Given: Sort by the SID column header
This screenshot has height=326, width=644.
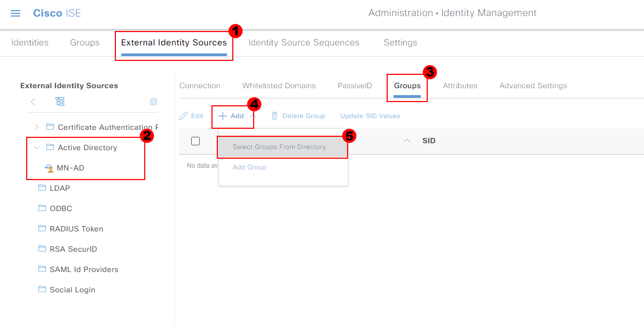Looking at the screenshot, I should (x=429, y=141).
